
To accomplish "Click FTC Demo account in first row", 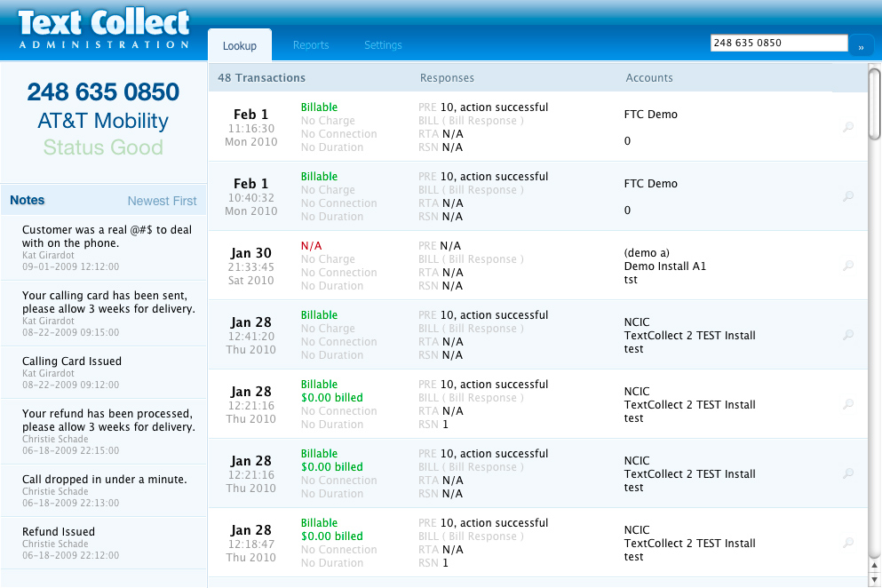I will click(x=650, y=115).
